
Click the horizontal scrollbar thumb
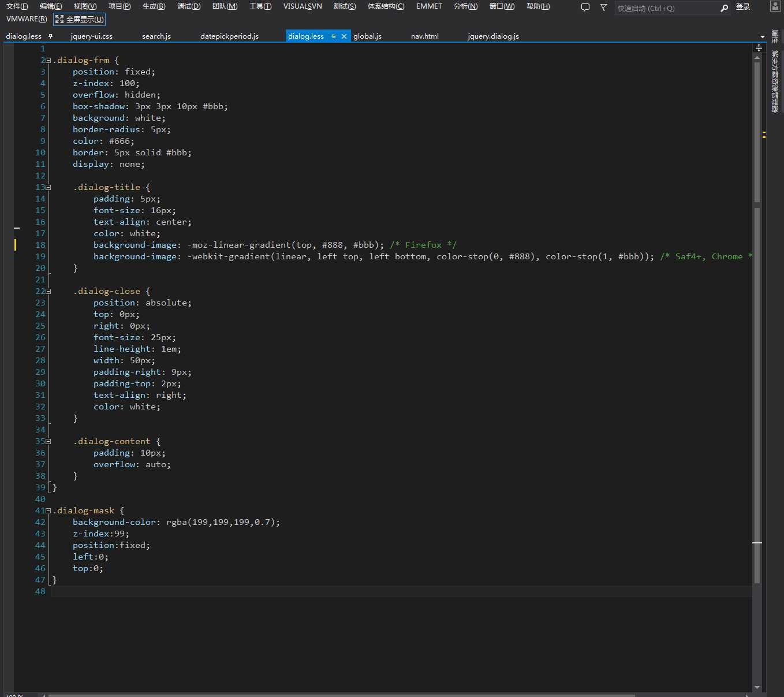[x=341, y=695]
